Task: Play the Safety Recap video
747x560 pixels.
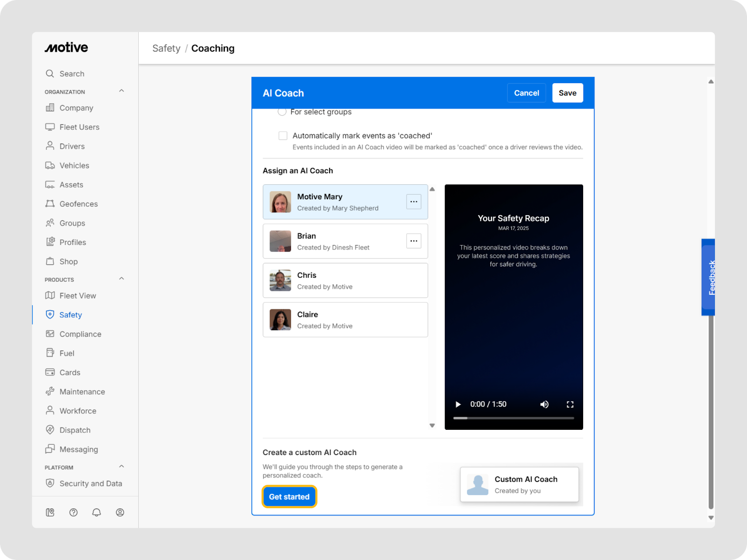Action: (458, 405)
